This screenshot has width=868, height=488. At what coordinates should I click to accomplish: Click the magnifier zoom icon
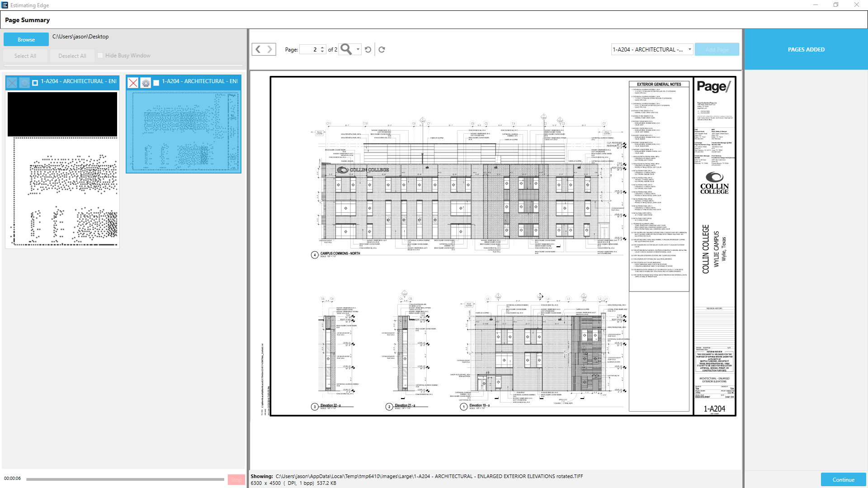click(x=346, y=49)
